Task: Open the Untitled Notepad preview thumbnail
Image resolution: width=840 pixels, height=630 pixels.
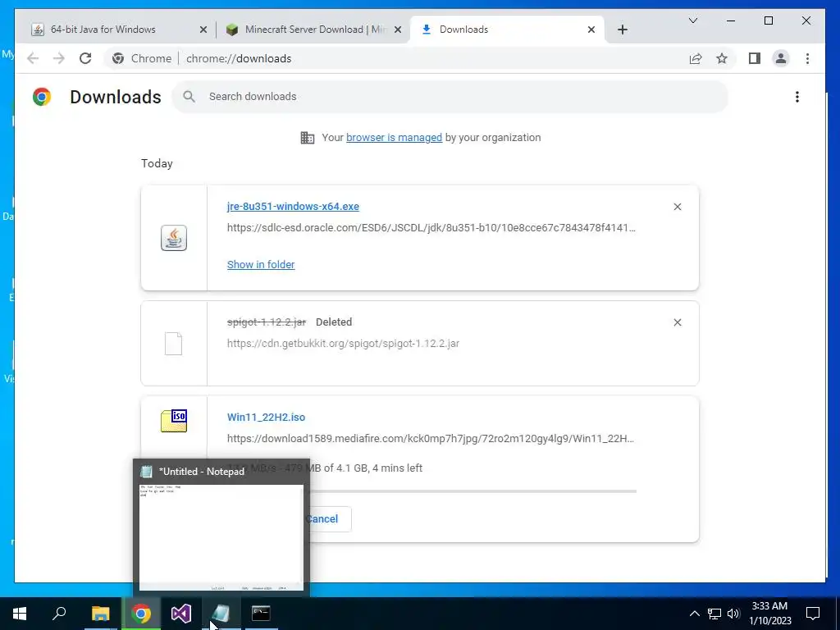Action: click(x=221, y=536)
